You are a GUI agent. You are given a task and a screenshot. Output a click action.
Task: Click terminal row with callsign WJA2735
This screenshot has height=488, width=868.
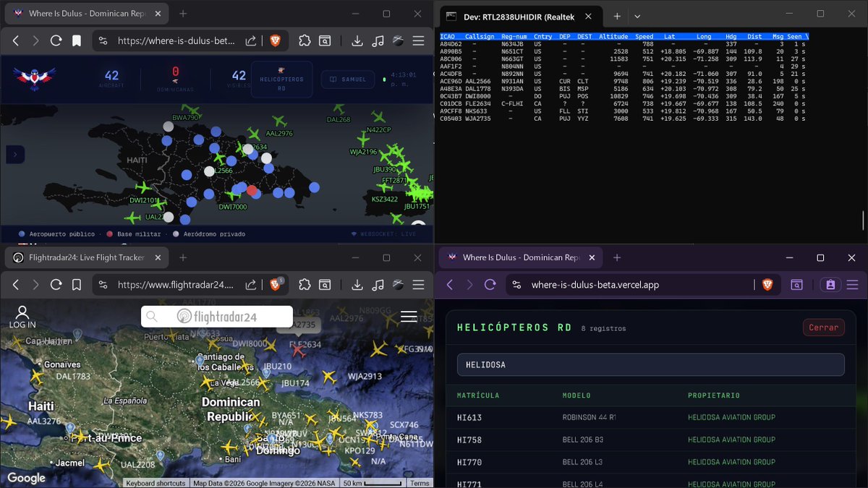pyautogui.click(x=623, y=119)
